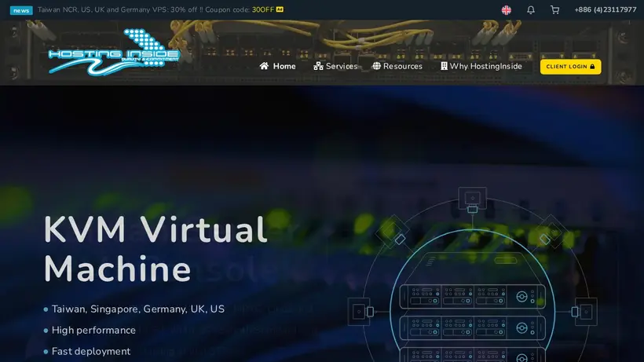The image size is (644, 362).
Task: Click the server rack illustration
Action: [472, 274]
